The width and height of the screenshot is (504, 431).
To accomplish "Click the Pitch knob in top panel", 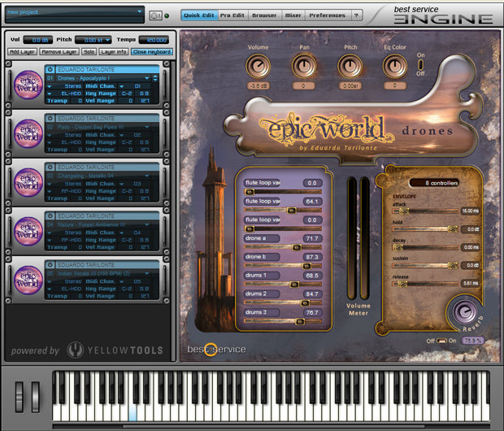I will [350, 67].
